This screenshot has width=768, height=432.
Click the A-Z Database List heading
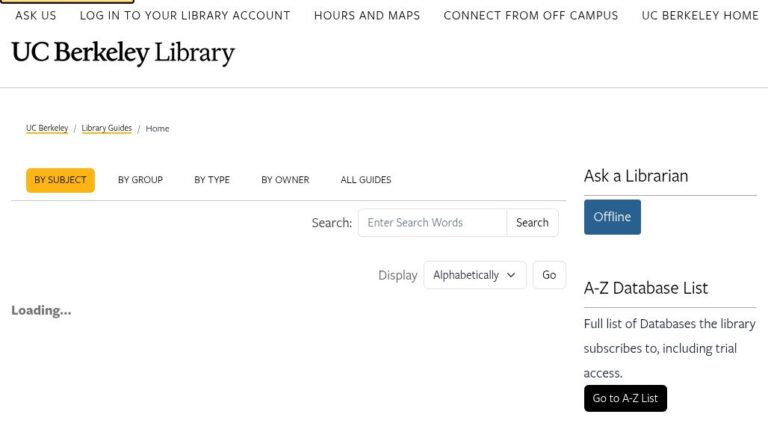[646, 288]
